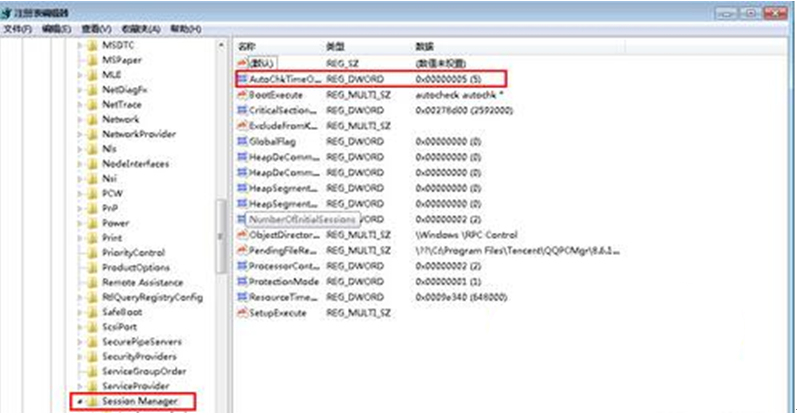Select the AutoChkTimeOut DWORD value icon
Image resolution: width=797 pixels, height=415 pixels.
[x=241, y=78]
